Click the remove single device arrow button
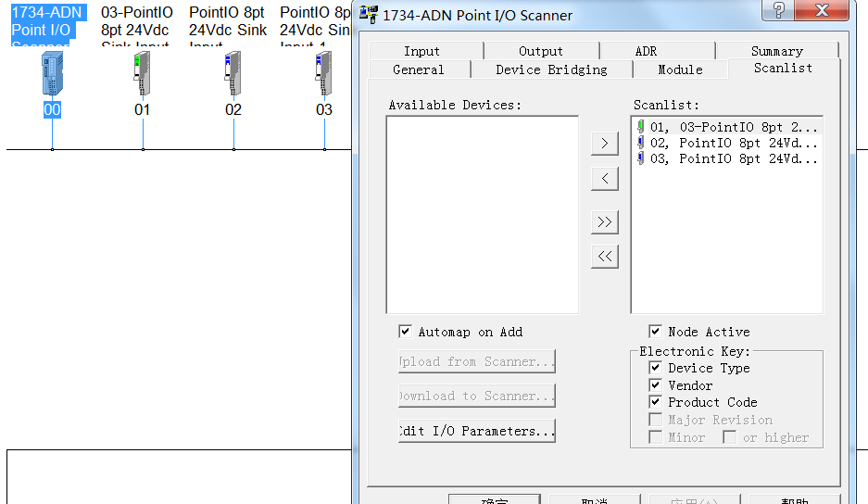The image size is (868, 504). (604, 178)
